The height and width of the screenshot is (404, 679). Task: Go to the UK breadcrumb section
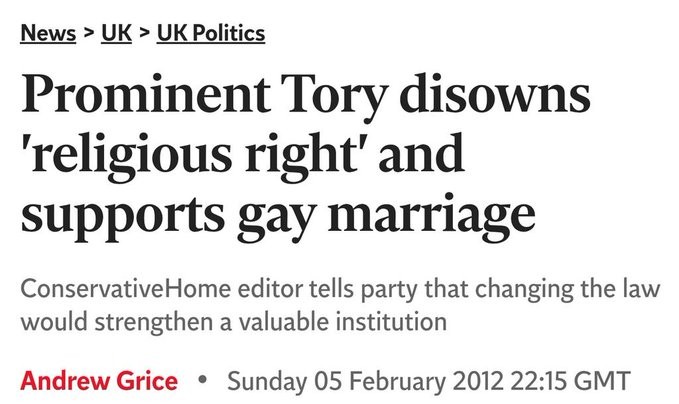117,34
